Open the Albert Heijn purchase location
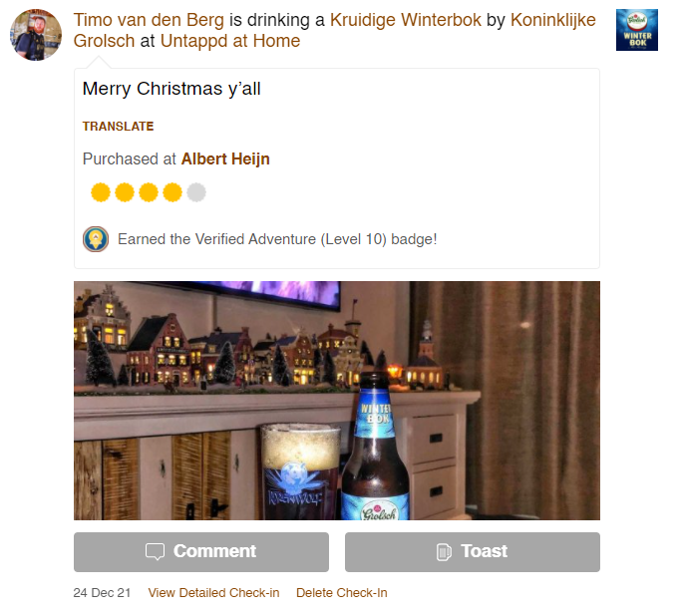 click(x=225, y=159)
